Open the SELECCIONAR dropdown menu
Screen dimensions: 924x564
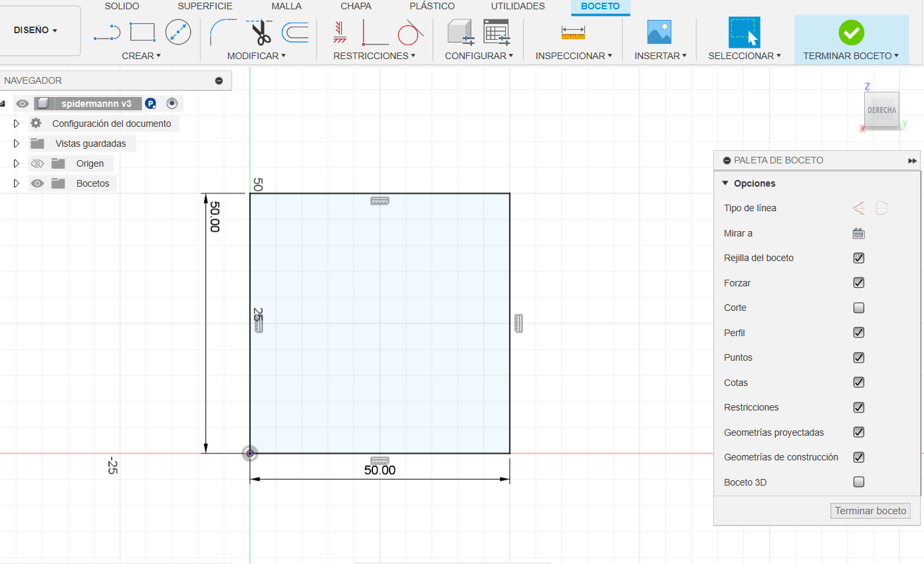click(745, 56)
